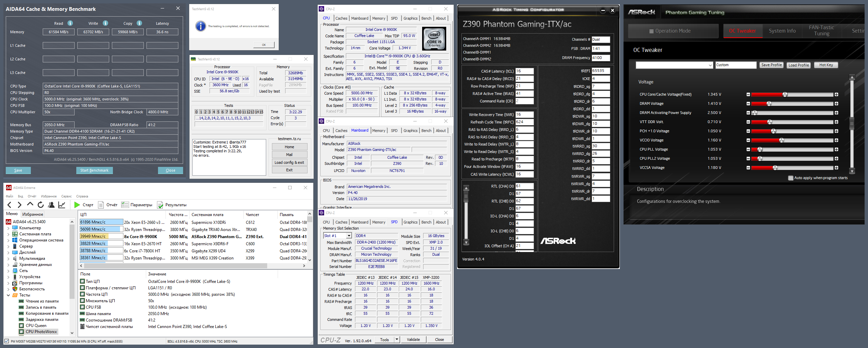Click the VCCIO Voltage slider handle

coord(782,140)
